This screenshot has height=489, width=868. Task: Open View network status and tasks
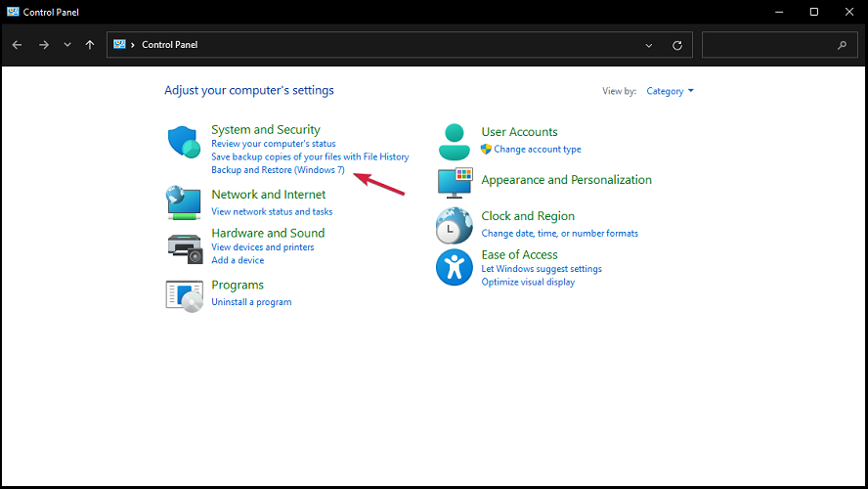(272, 211)
